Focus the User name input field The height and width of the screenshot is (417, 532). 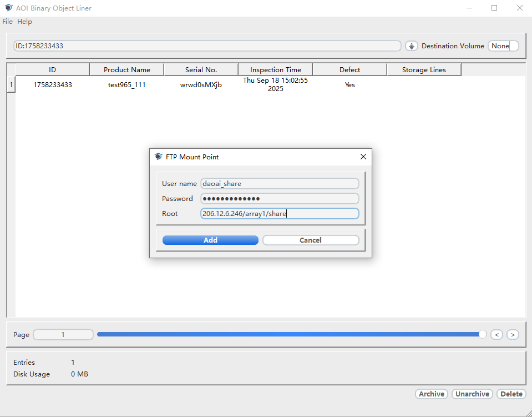[280, 184]
